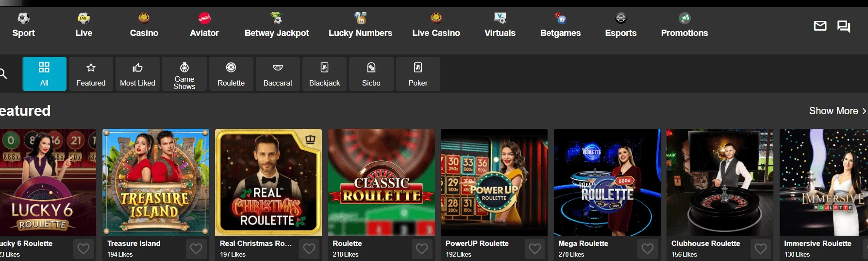Like the Clubhouse Roulette game
868x261 pixels.
click(x=761, y=249)
